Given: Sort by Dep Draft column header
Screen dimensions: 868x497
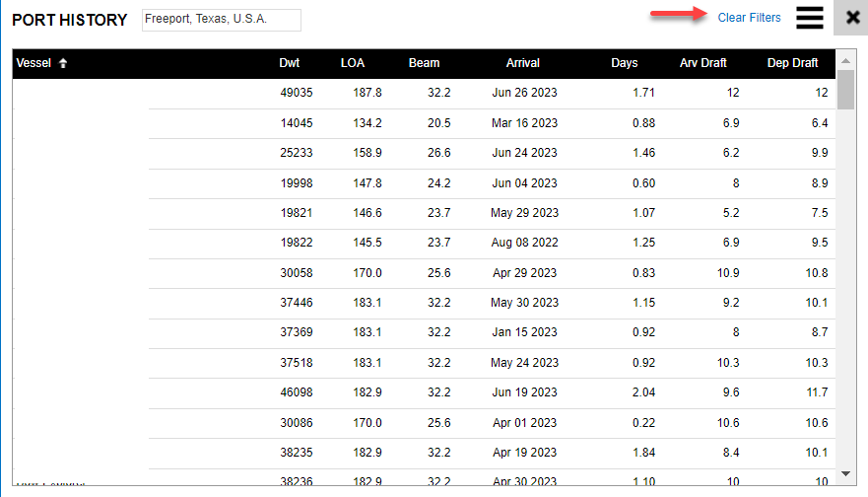Looking at the screenshot, I should [792, 63].
